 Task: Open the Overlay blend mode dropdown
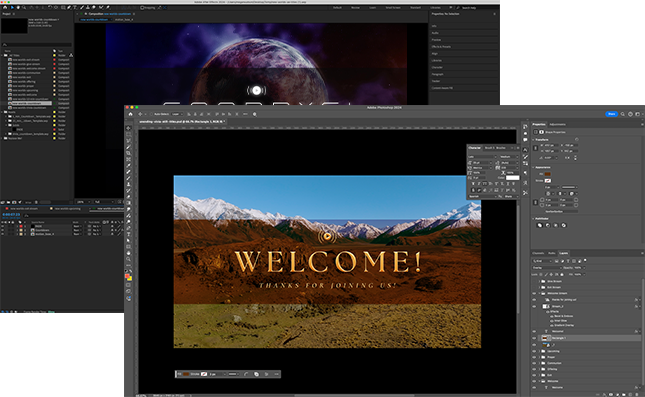click(546, 268)
